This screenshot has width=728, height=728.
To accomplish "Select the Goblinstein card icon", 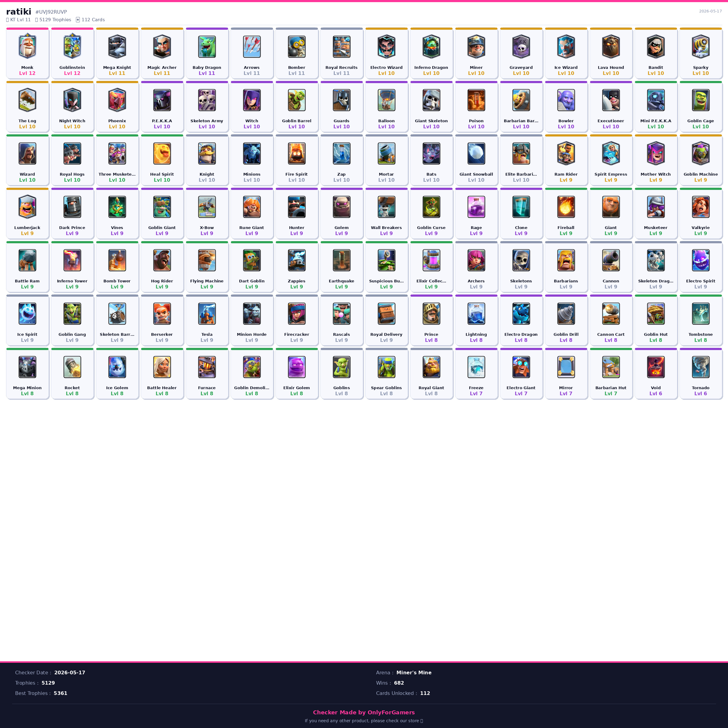I will 72,46.
